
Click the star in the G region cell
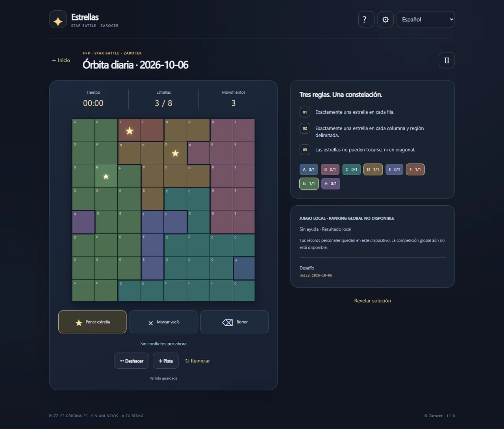(x=106, y=176)
